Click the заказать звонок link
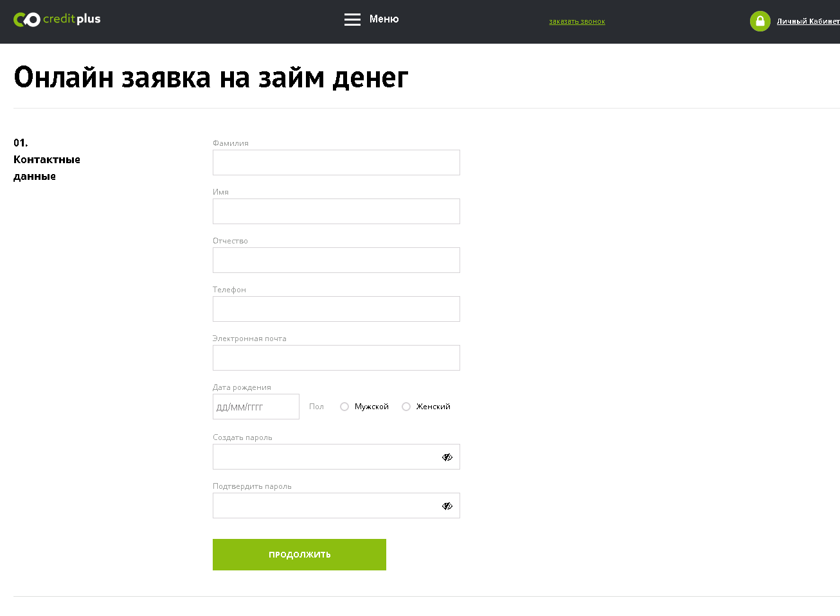The height and width of the screenshot is (616, 840). (576, 22)
